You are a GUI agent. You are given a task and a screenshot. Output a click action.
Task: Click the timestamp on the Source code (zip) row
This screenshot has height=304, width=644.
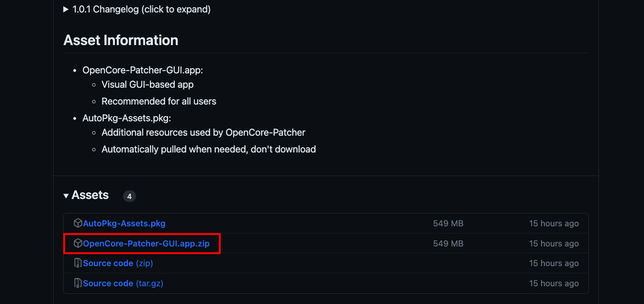[554, 263]
